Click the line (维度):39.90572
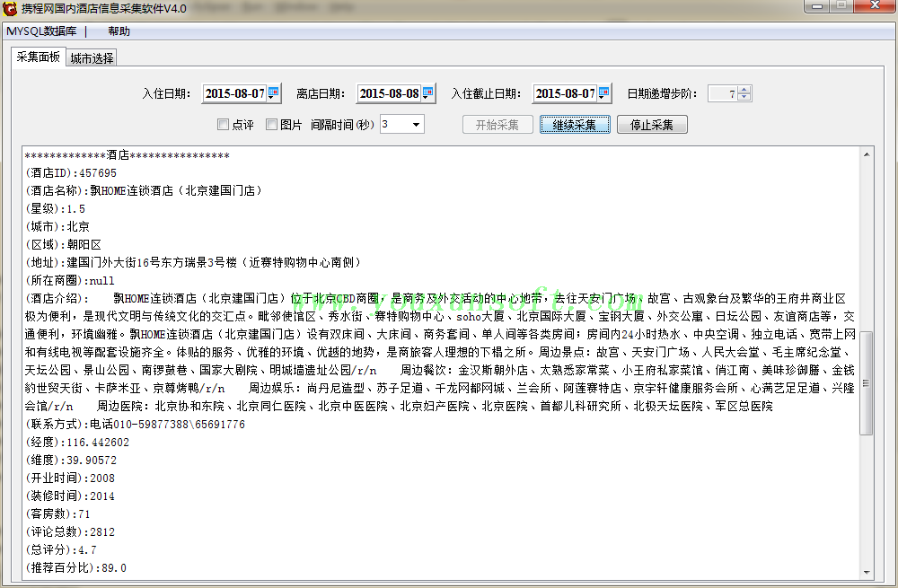Image resolution: width=898 pixels, height=588 pixels. pos(70,461)
